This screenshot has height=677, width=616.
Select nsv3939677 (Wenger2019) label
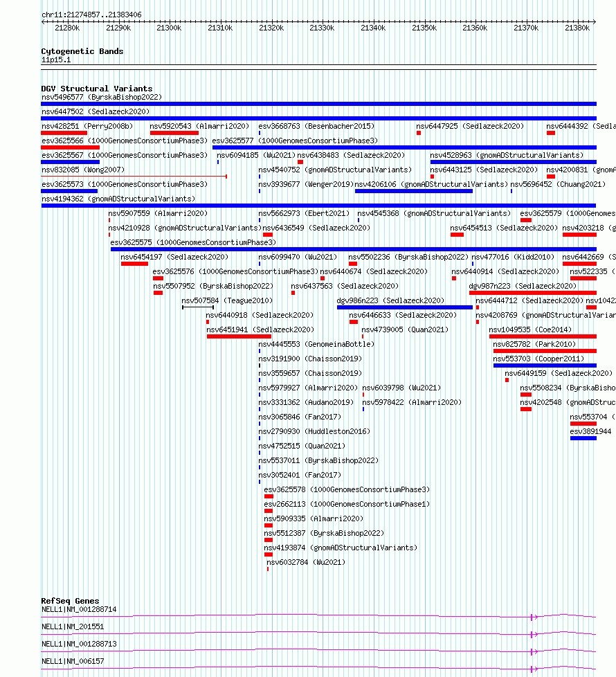306,185
